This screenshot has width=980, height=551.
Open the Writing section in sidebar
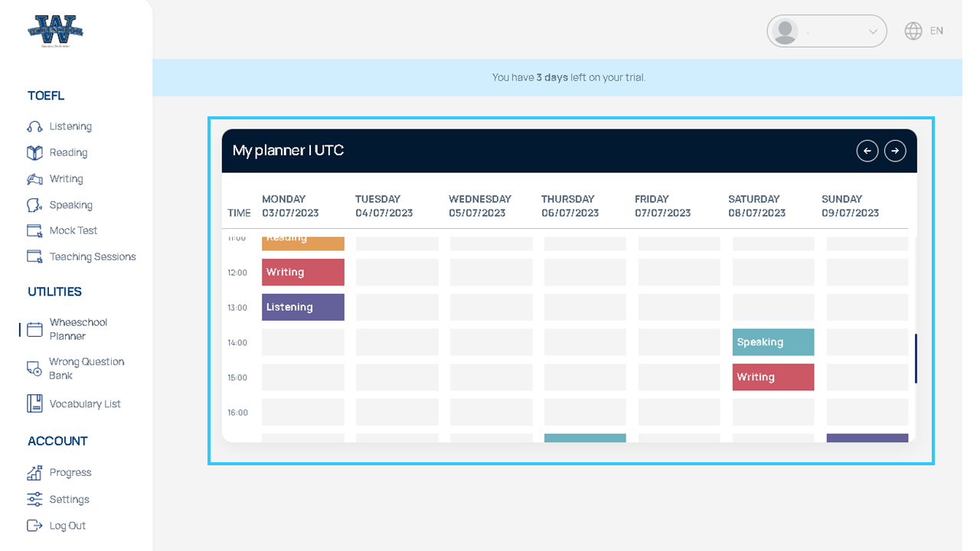point(66,178)
